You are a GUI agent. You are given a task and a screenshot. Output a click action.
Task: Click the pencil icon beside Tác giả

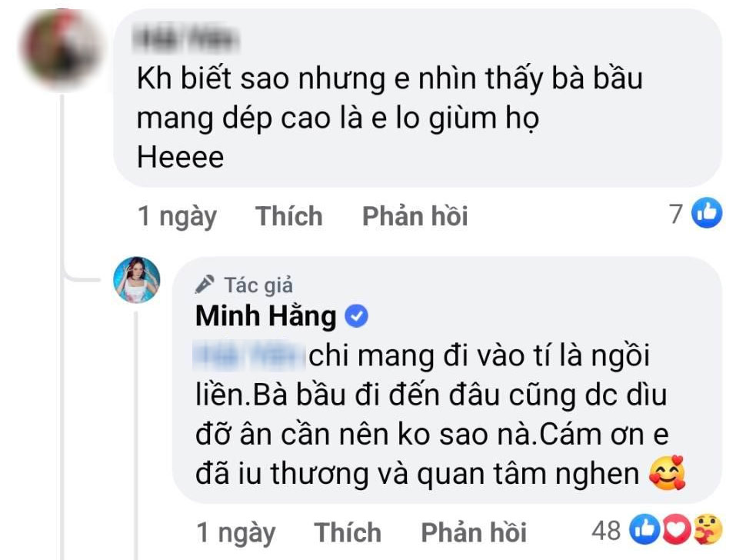coord(205,285)
